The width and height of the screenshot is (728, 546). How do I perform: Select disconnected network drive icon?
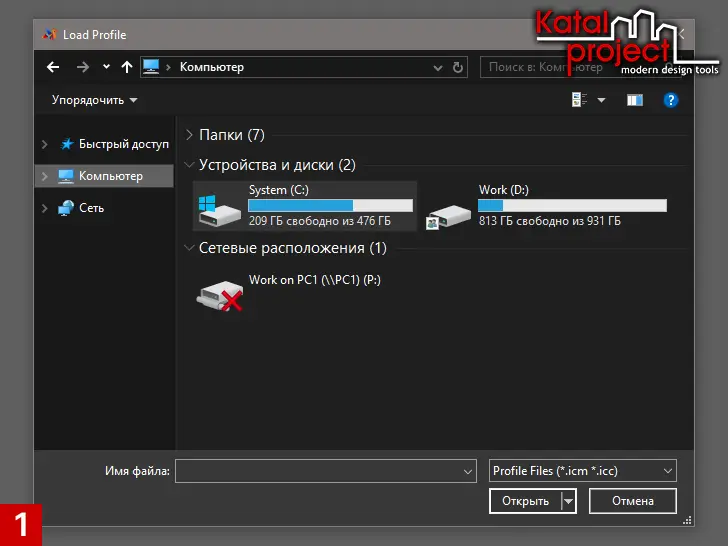[220, 296]
